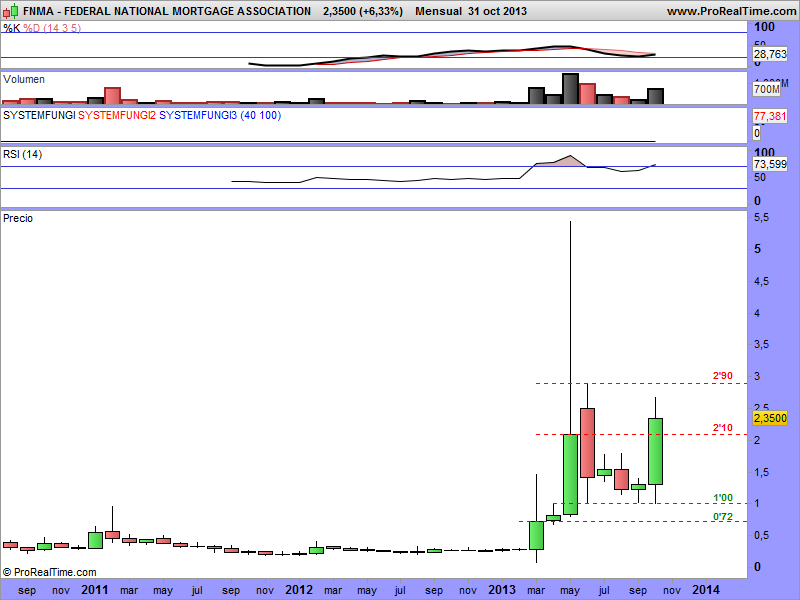The height and width of the screenshot is (600, 800).
Task: Click the large red June 2013 candle body
Action: [x=587, y=443]
